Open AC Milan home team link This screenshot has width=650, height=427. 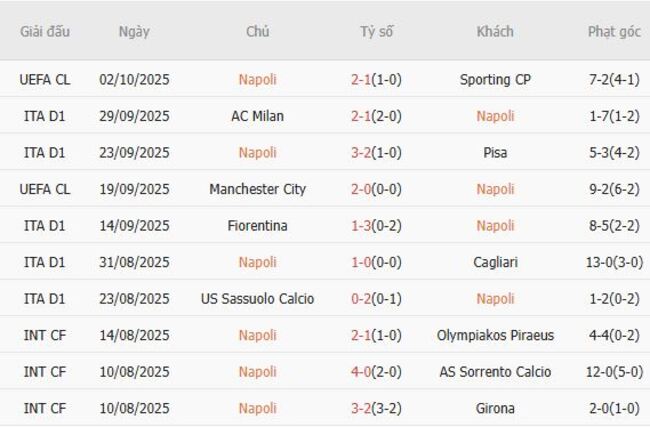pyautogui.click(x=257, y=116)
